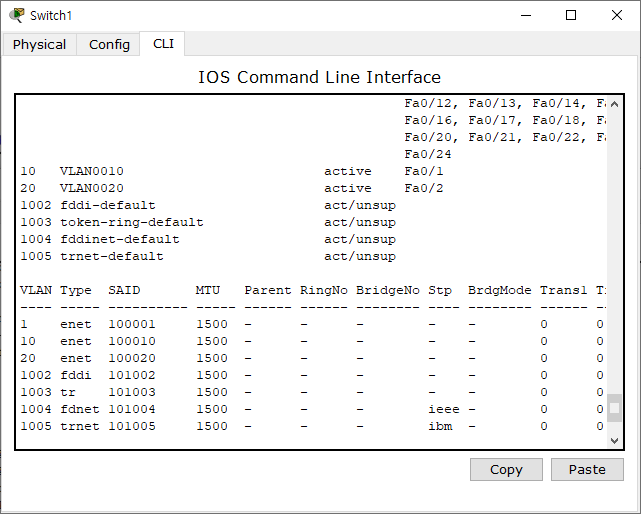641x514 pixels.
Task: Close the Switch1 window
Action: [616, 16]
